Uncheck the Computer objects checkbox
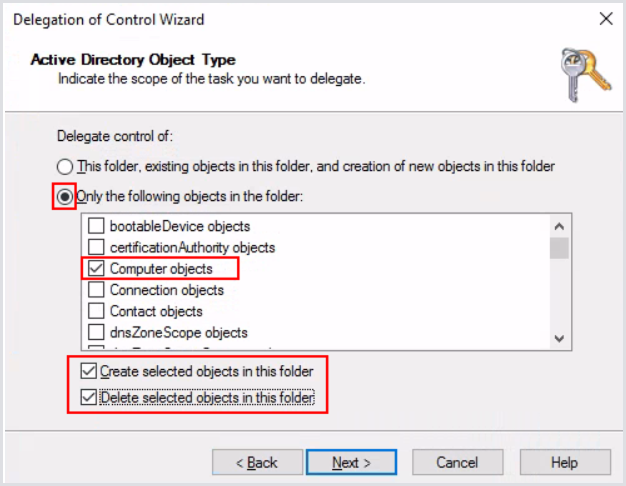Viewport: 626px width, 486px height. (x=97, y=269)
